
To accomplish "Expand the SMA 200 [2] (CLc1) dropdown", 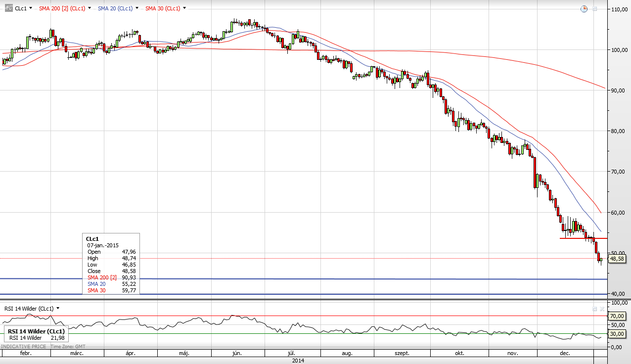I will tap(90, 8).
